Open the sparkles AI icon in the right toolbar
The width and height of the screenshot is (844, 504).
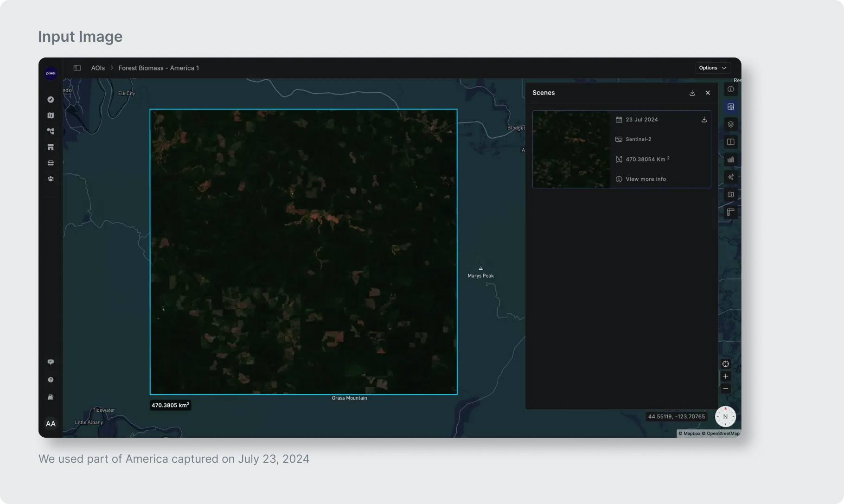tap(730, 177)
